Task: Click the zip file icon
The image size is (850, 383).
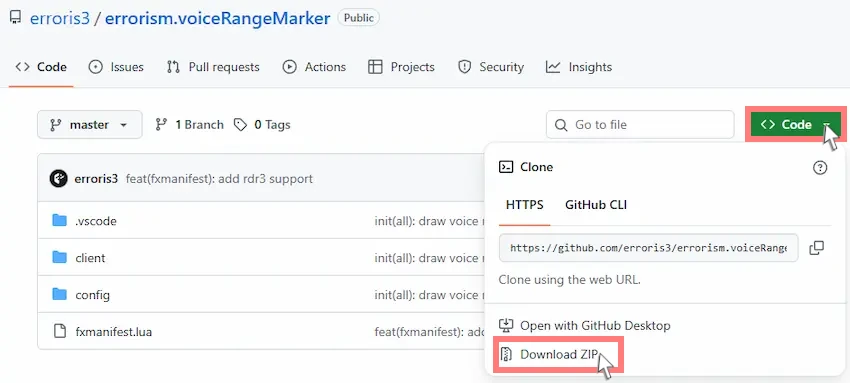Action: tap(506, 354)
